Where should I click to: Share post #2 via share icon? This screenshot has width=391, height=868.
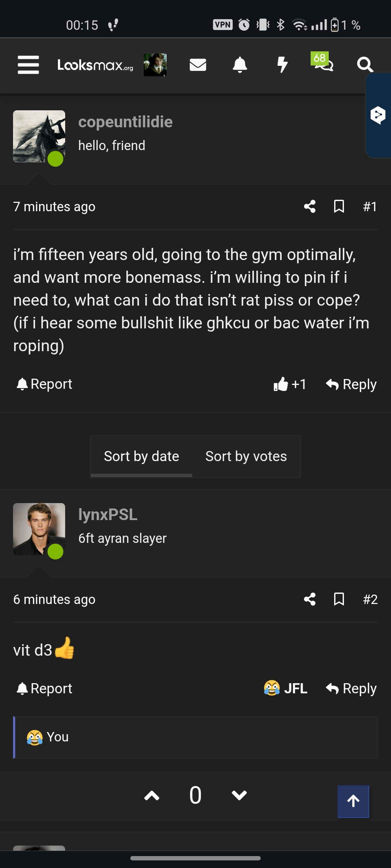pos(310,599)
